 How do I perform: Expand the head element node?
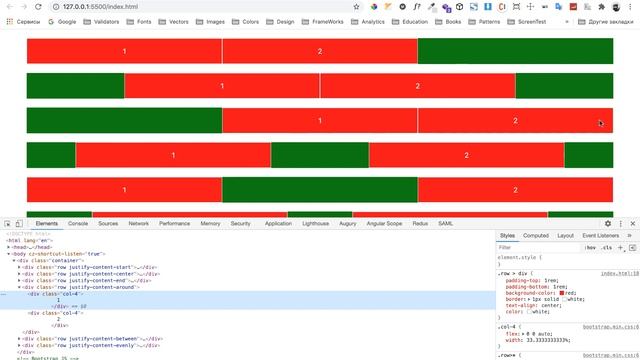(9, 247)
